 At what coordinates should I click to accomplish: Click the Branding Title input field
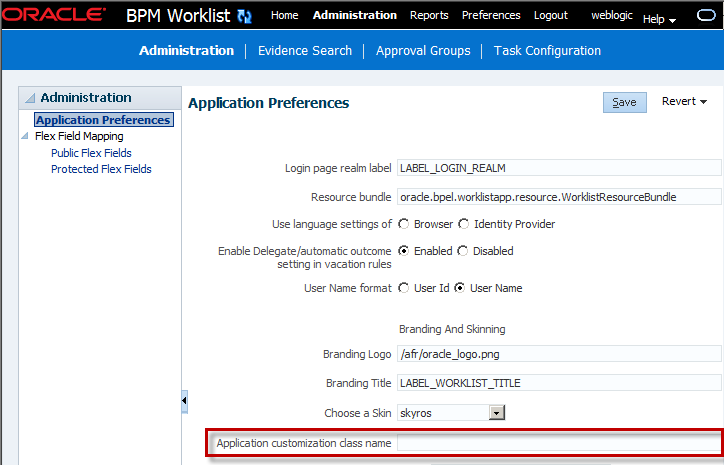(559, 383)
